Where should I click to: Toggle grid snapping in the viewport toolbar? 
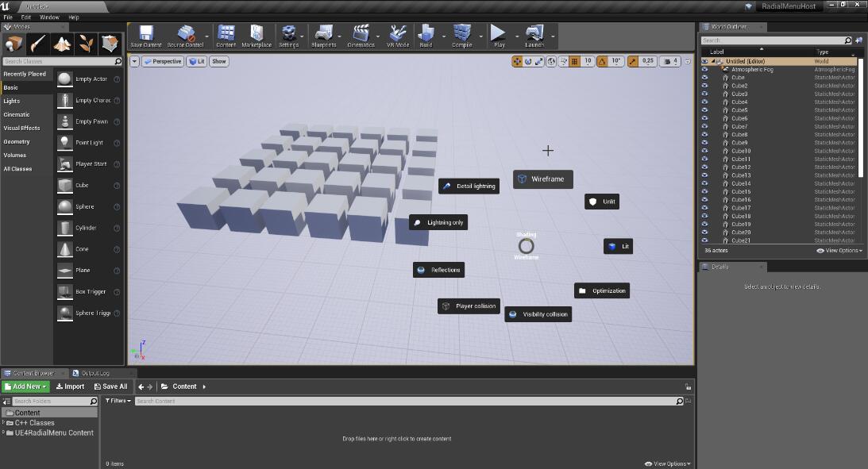pyautogui.click(x=573, y=61)
